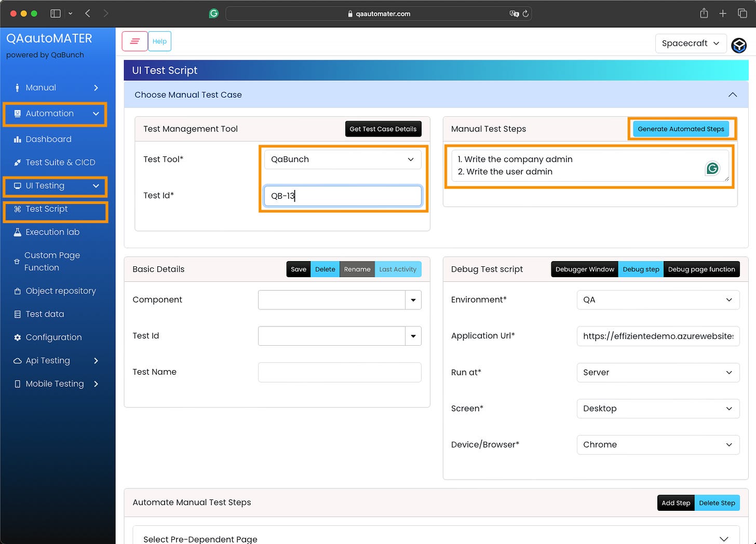Image resolution: width=756 pixels, height=544 pixels.
Task: Click the Test Id field containing QB-13
Action: coord(342,196)
